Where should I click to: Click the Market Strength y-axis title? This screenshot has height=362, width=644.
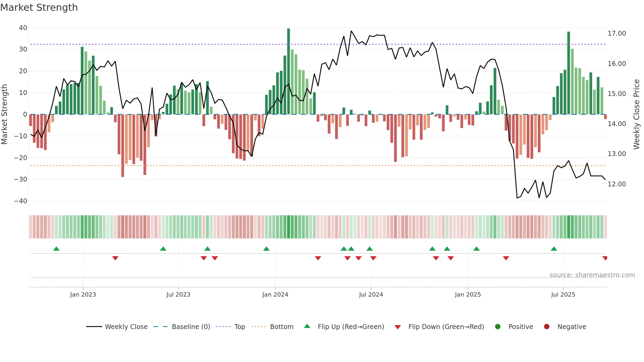pyautogui.click(x=5, y=114)
